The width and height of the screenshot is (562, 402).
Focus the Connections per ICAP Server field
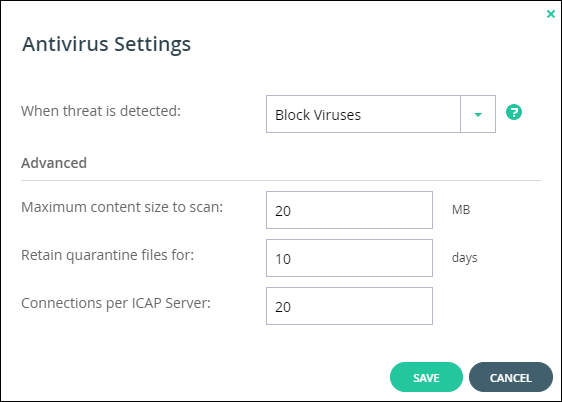(x=349, y=306)
